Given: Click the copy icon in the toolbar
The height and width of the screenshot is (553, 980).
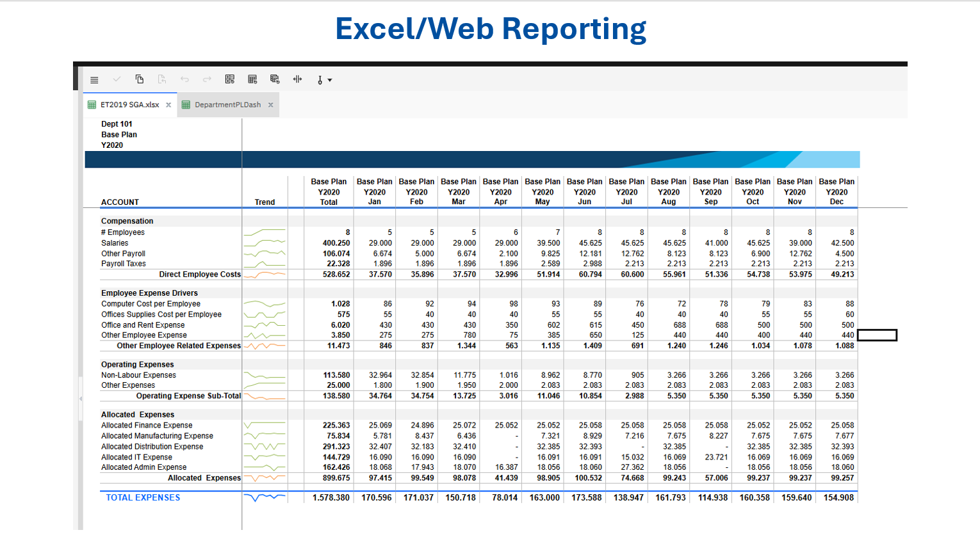Looking at the screenshot, I should pos(140,79).
